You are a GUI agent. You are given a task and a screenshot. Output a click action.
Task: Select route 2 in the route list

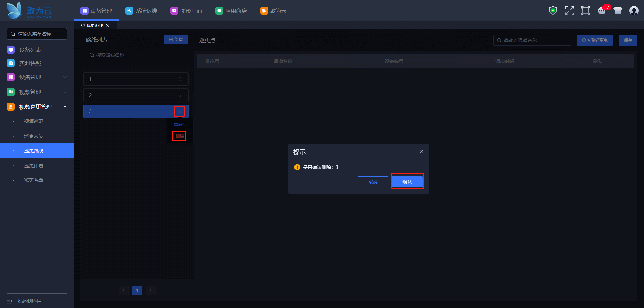(x=136, y=95)
